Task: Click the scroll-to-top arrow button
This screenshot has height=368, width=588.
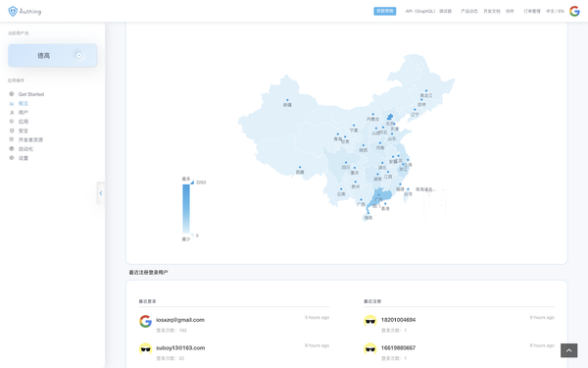Action: (x=568, y=350)
